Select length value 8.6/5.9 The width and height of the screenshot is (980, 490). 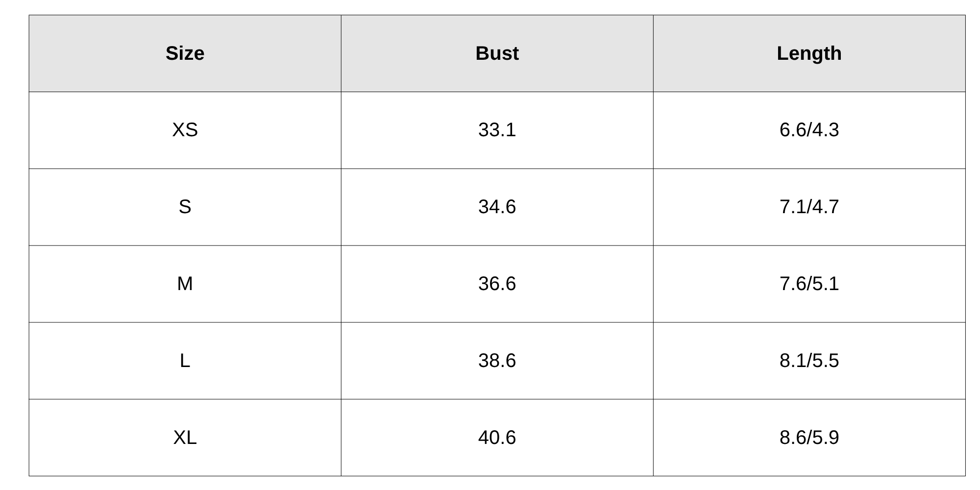point(809,437)
